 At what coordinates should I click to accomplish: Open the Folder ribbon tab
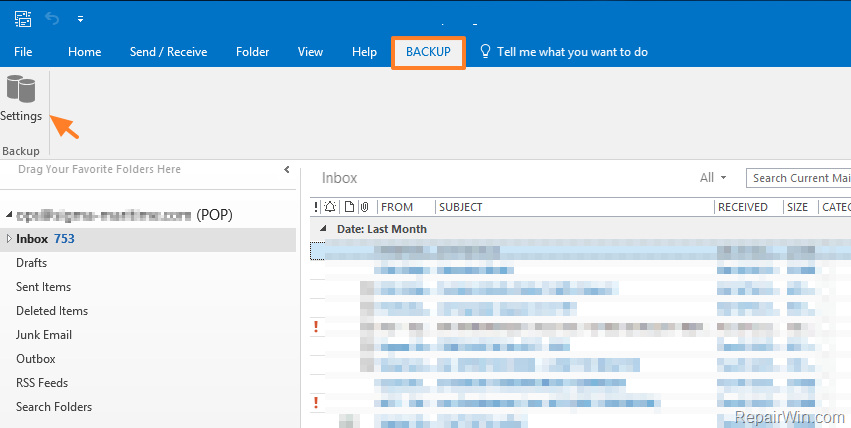pos(252,52)
